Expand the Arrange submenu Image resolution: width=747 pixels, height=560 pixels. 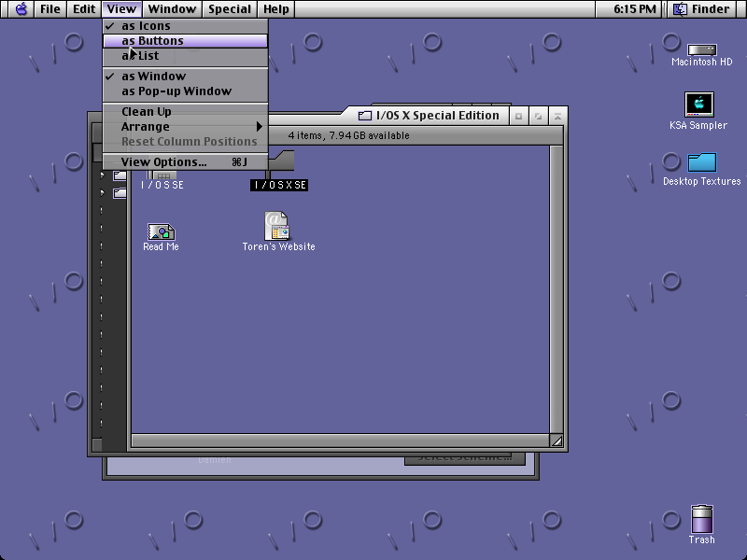click(185, 127)
